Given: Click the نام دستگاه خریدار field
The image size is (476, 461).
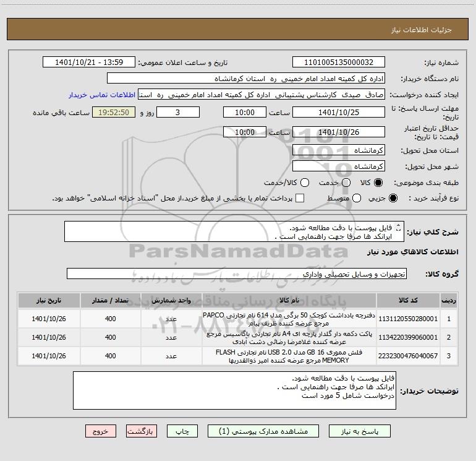Looking at the screenshot, I should [x=246, y=79].
